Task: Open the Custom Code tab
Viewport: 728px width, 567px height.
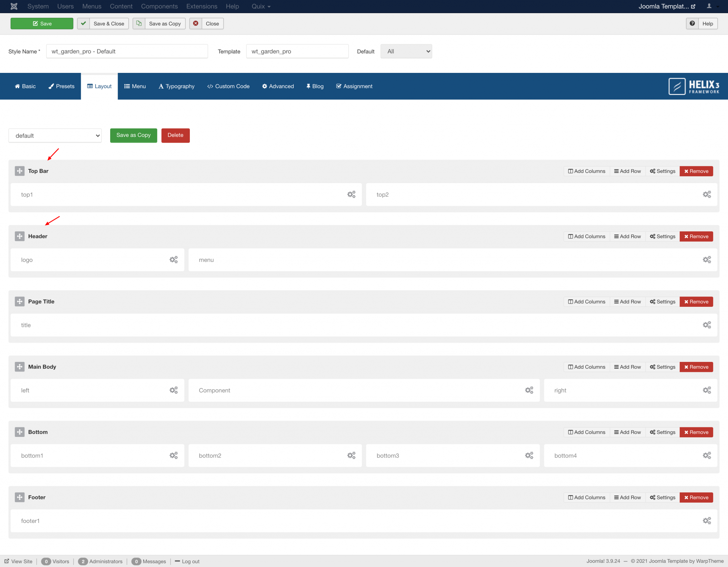Action: tap(228, 86)
